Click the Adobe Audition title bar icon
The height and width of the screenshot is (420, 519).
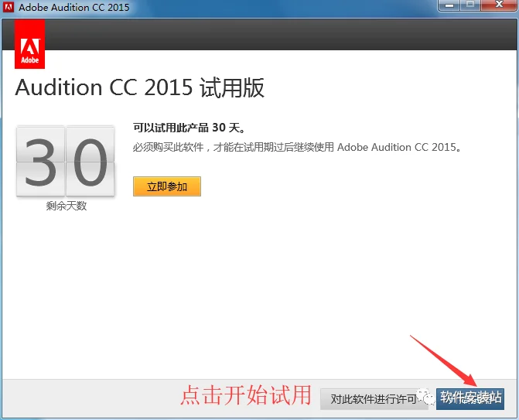[x=9, y=7]
